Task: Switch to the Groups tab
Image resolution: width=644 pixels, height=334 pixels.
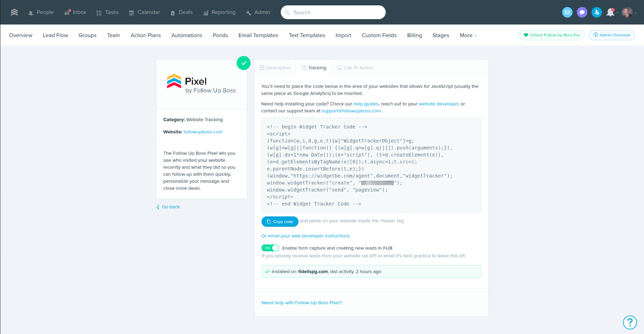Action: pyautogui.click(x=87, y=35)
